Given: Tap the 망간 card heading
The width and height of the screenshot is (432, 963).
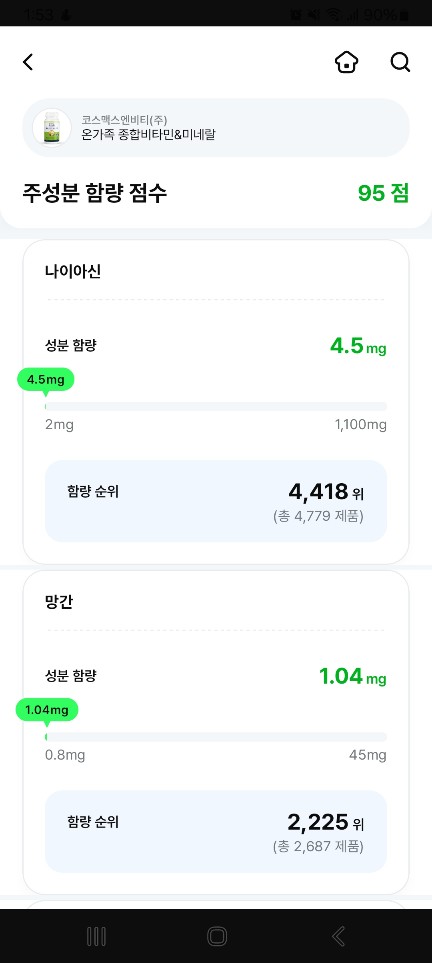Looking at the screenshot, I should (59, 602).
